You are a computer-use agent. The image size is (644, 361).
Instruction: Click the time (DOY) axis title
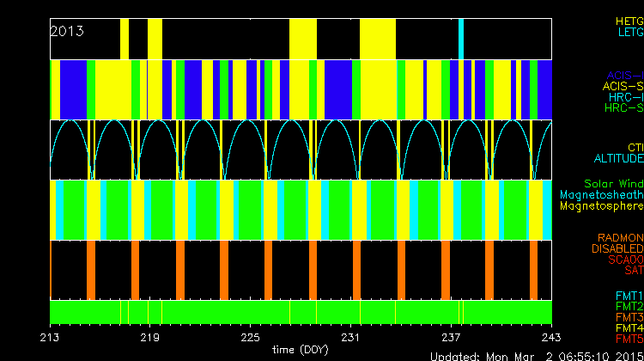click(301, 350)
